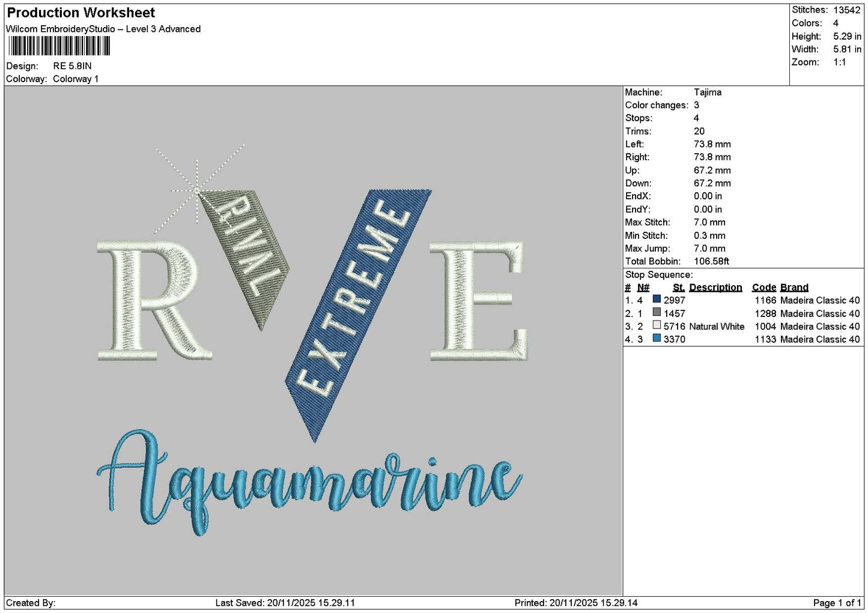Screen dimensions: 868x613
Task: Click the Colors value 4
Action: (836, 23)
